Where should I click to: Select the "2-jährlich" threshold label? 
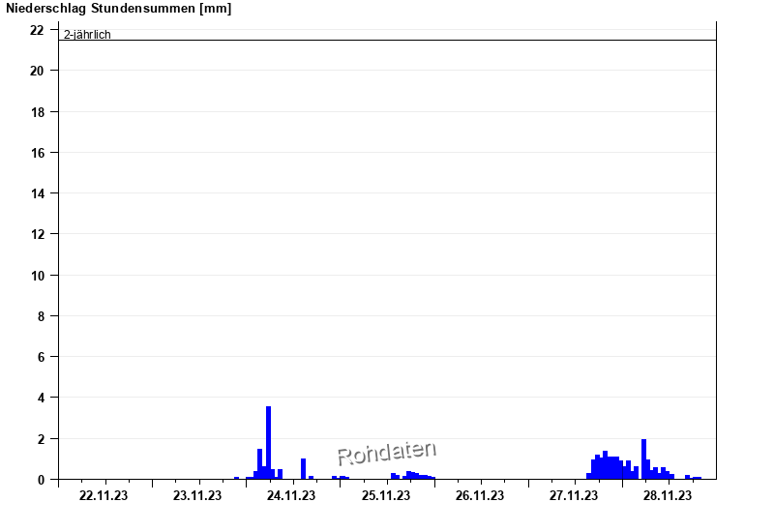pyautogui.click(x=87, y=35)
